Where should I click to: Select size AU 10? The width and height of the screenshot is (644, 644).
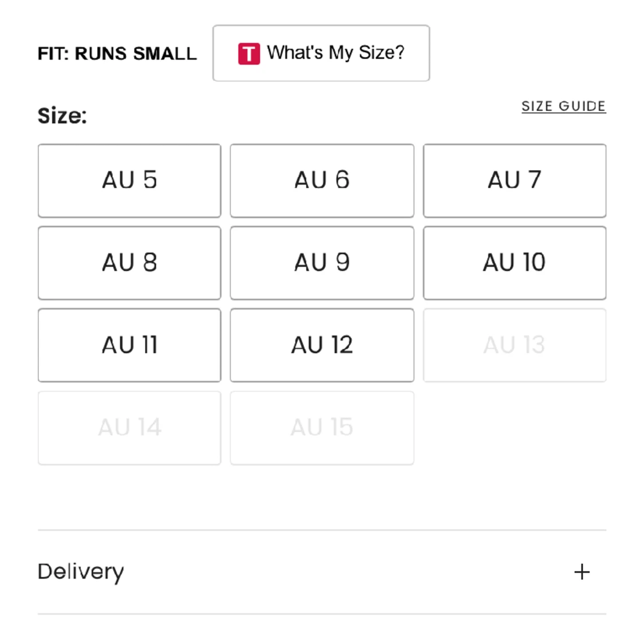(x=515, y=263)
